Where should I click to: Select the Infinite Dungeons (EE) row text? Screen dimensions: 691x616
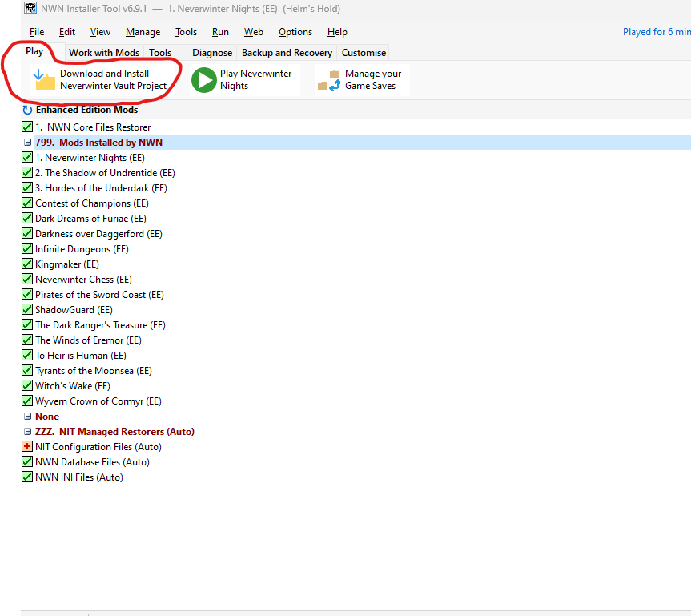(x=82, y=248)
